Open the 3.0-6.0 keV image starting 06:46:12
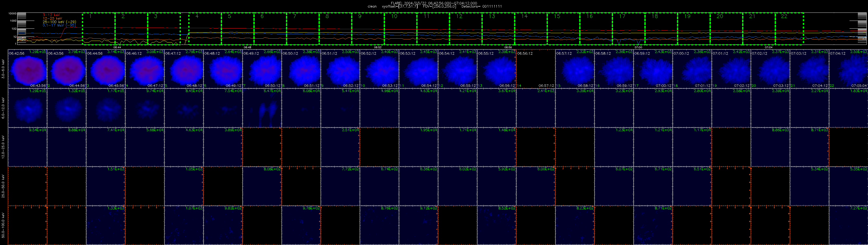The width and height of the screenshot is (868, 245). (145, 69)
